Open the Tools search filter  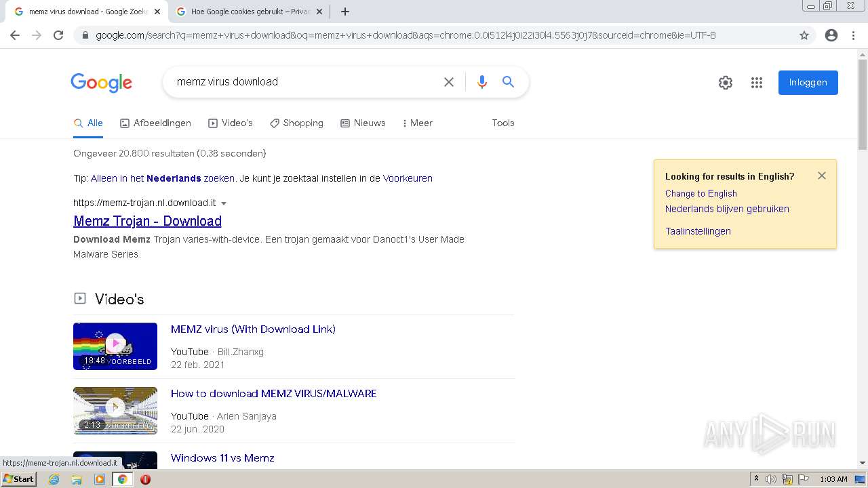pos(503,123)
